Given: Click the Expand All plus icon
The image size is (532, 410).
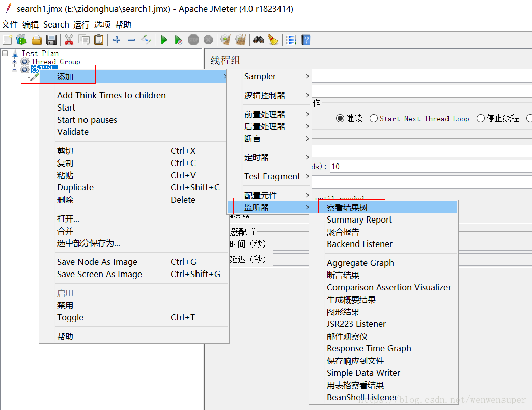Looking at the screenshot, I should pos(117,40).
